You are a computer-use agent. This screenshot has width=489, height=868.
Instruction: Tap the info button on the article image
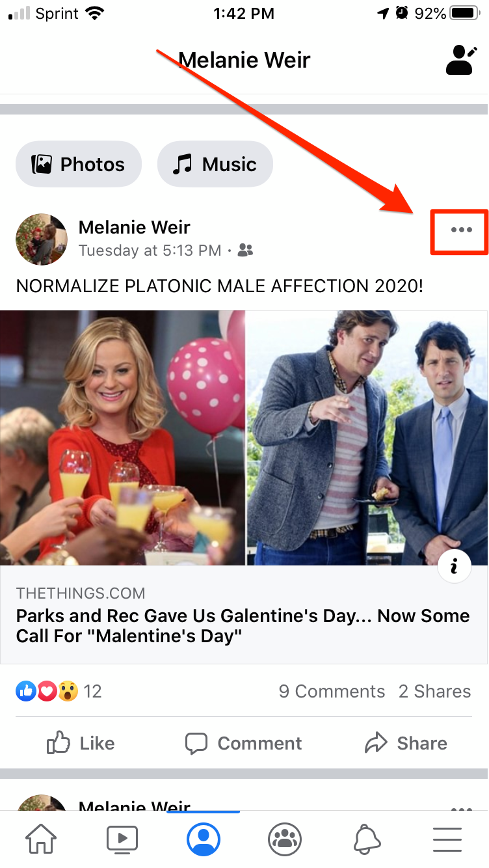[455, 565]
